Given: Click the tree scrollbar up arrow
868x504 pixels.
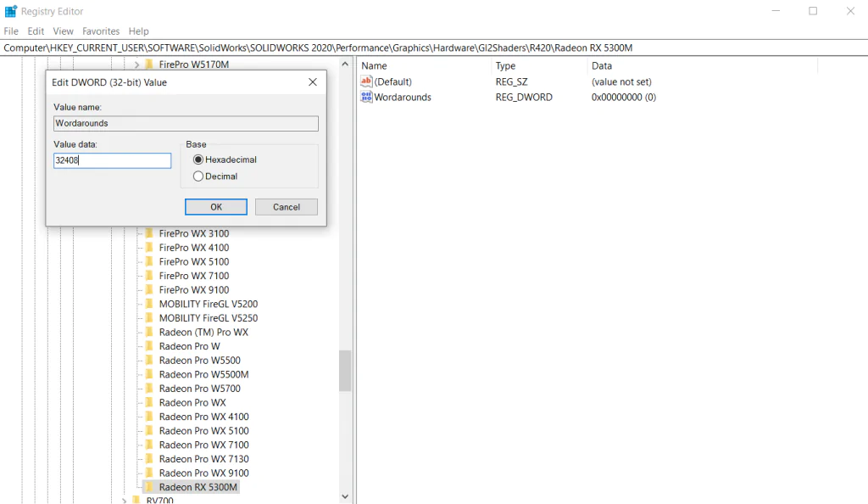Looking at the screenshot, I should [346, 64].
